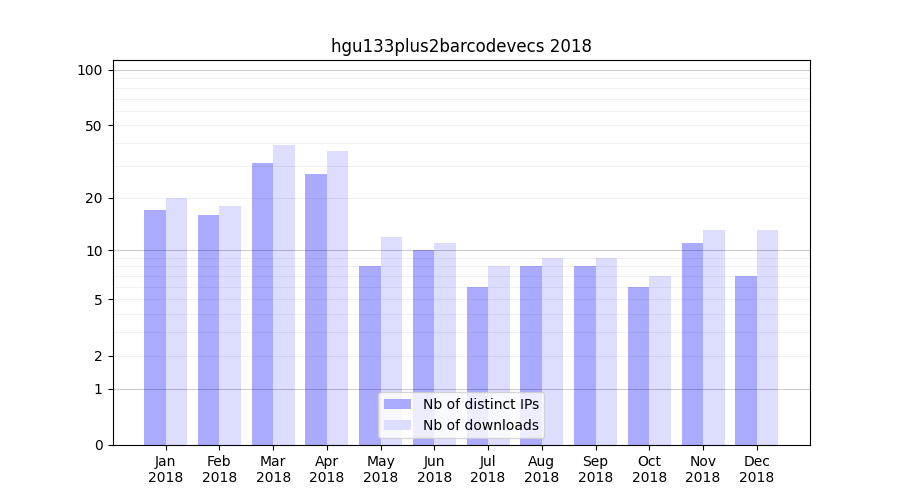Click the distinct IPs legend color swatch
Viewport: 900px width, 500px height.
coord(397,404)
